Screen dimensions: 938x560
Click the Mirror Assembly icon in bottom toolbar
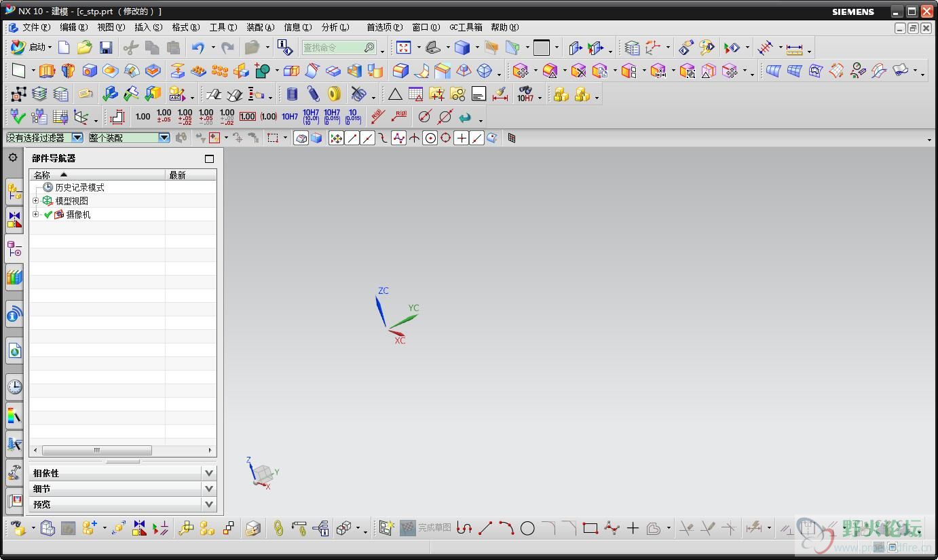(140, 528)
